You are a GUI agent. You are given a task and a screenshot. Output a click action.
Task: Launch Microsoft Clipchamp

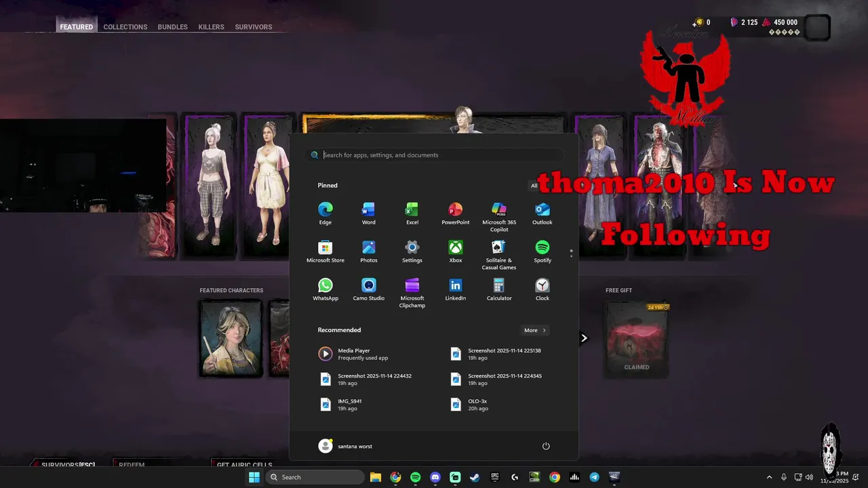412,293
